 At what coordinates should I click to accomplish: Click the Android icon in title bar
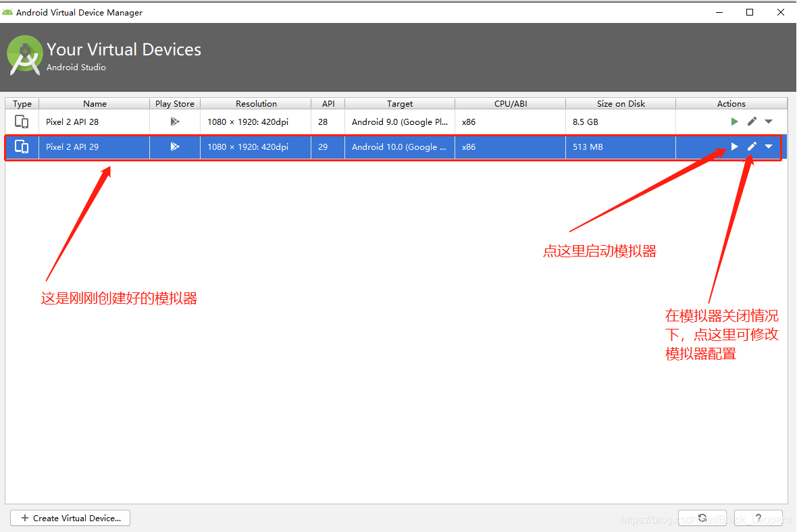[7, 12]
